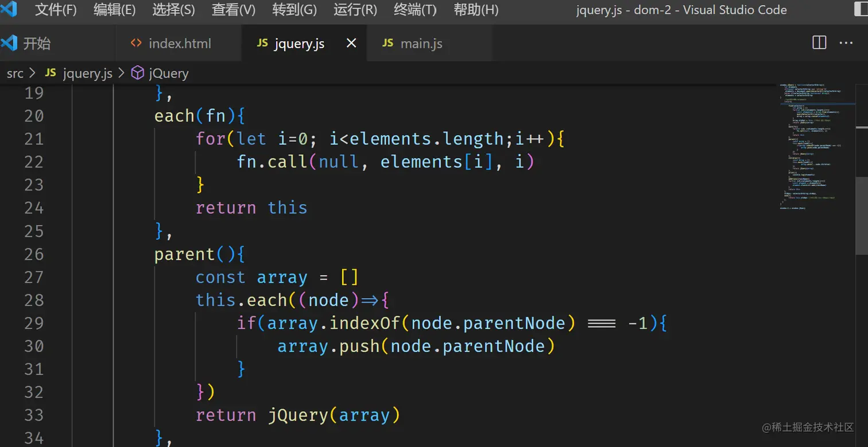Image resolution: width=868 pixels, height=447 pixels.
Task: Select line number 19 in the gutter
Action: tap(34, 93)
